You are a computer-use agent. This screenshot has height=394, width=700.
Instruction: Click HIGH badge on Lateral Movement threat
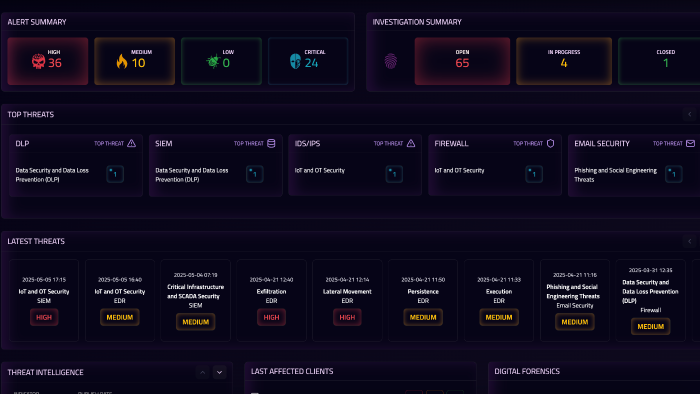click(x=347, y=317)
